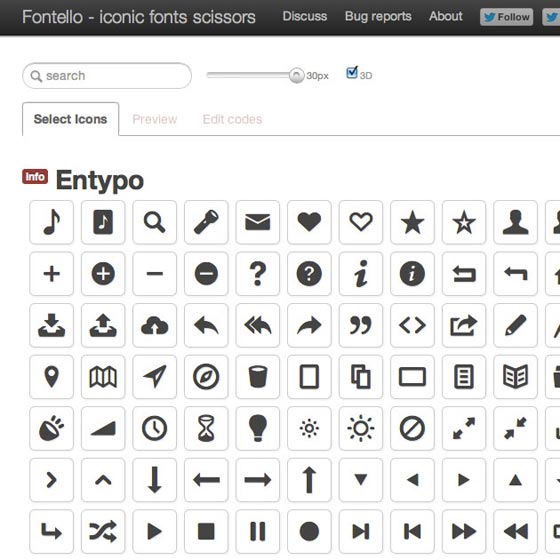Viewport: 560px width, 560px height.
Task: Pick the large sun brightness icon
Action: 361,428
